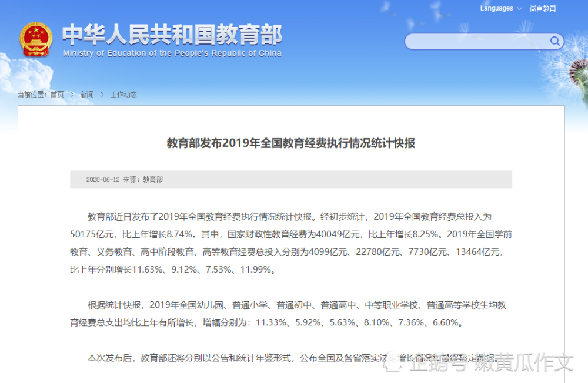Open the 微言教育 link

(x=543, y=8)
